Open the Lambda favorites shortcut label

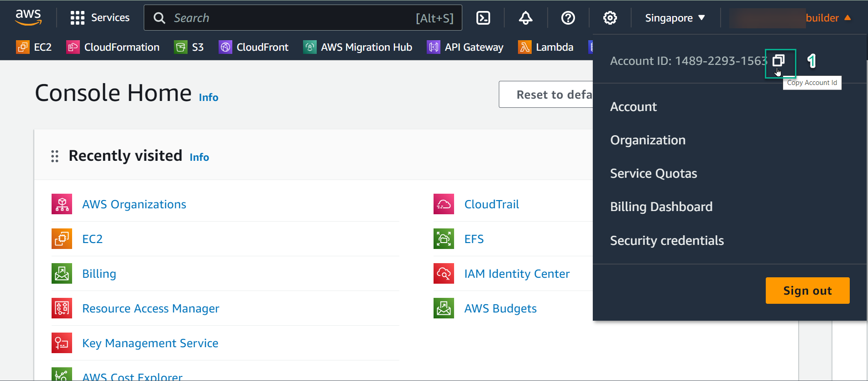[x=554, y=47]
